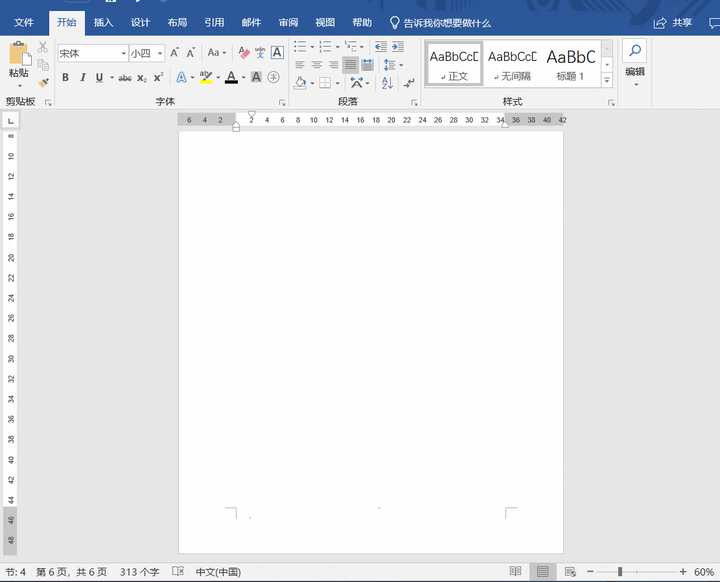Decrease font size with shrink font icon
This screenshot has height=582, width=720.
click(x=191, y=53)
